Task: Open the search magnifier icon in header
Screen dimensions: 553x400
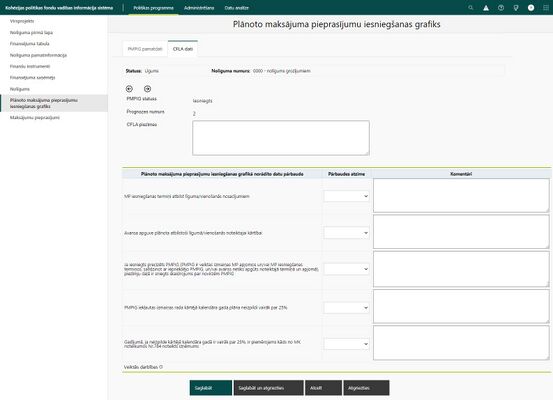Action: coord(470,7)
